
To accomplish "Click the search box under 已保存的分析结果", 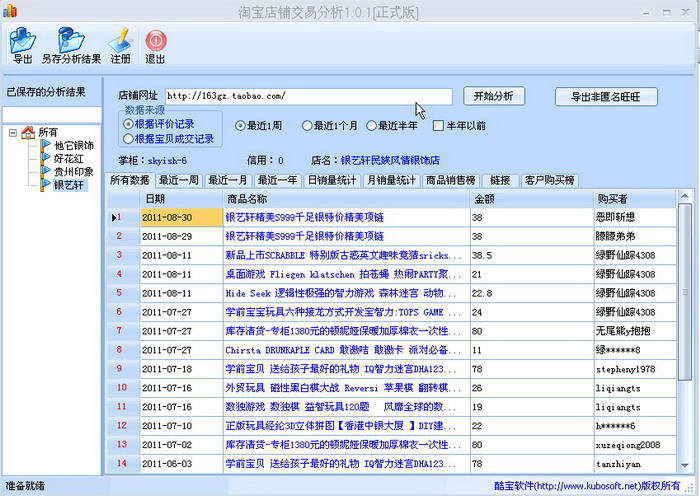I will pos(52,114).
